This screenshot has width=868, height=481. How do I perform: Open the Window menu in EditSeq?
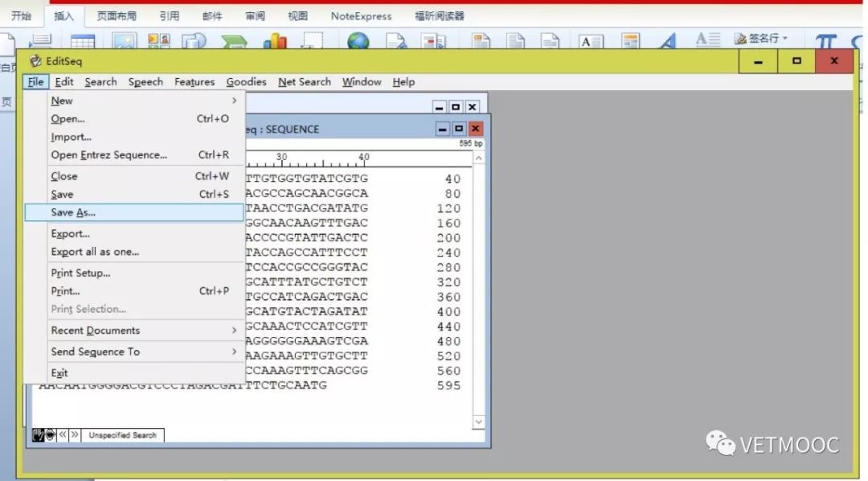[x=362, y=82]
